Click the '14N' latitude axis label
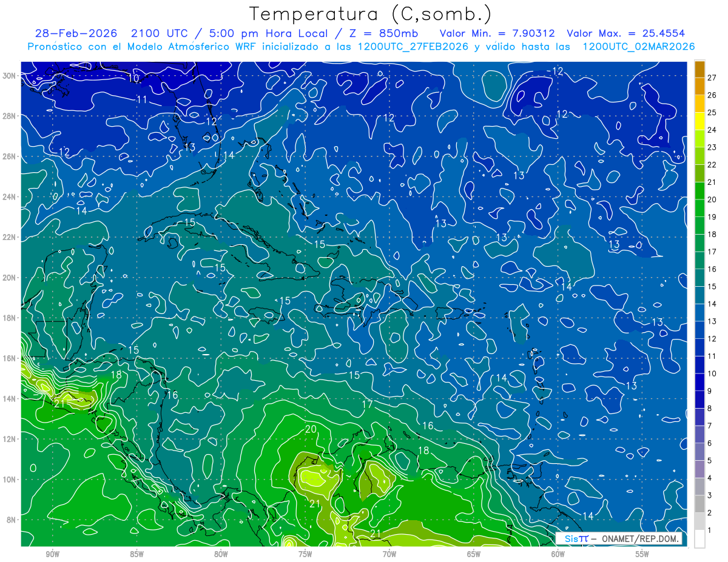Viewport: 728px width, 562px height. (x=10, y=398)
